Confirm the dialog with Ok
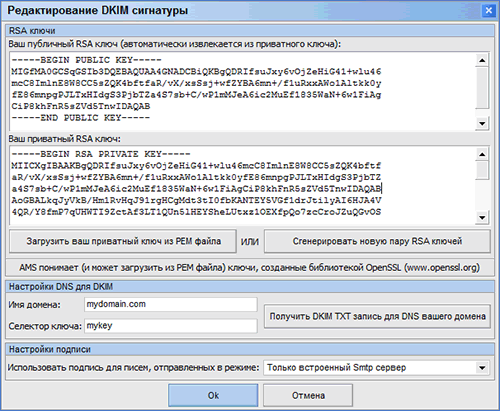This screenshot has height=411, width=500. (x=213, y=395)
